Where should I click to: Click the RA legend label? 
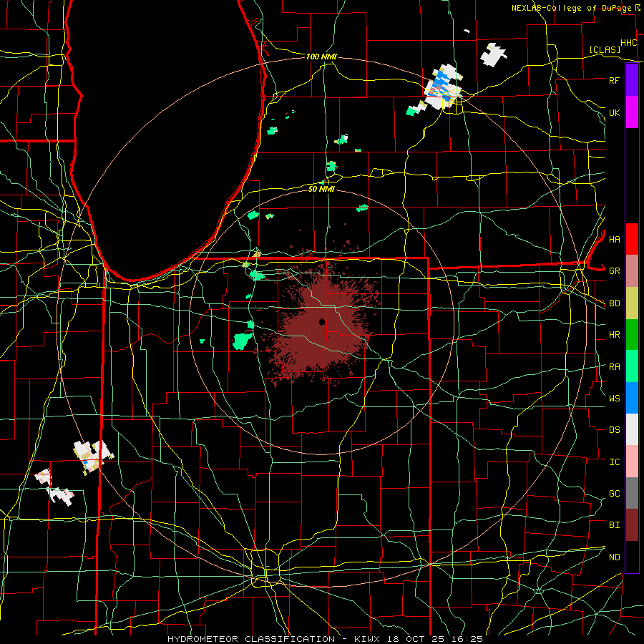tap(615, 367)
